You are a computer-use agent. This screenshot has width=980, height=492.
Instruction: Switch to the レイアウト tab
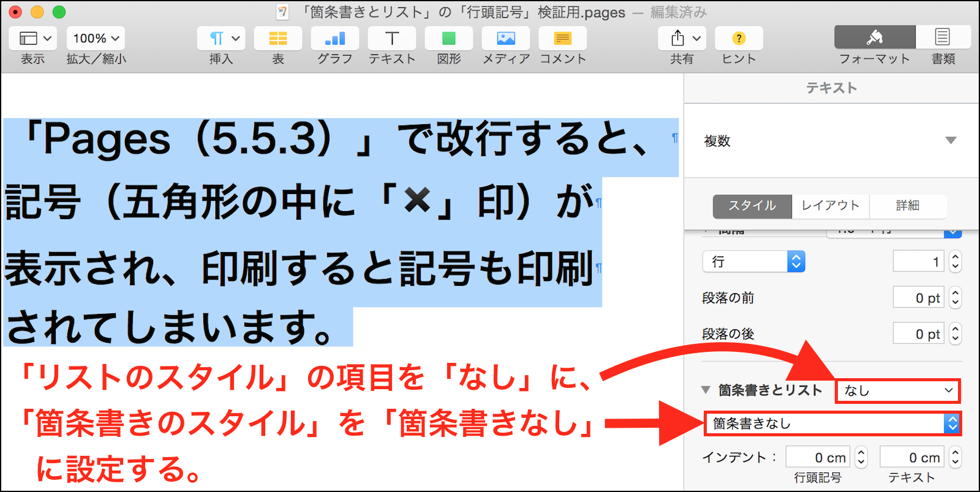point(831,206)
